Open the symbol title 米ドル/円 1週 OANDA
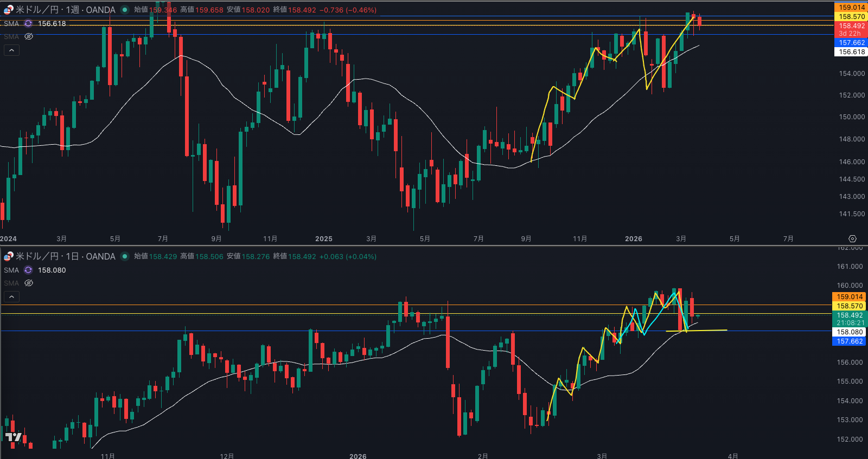Image resolution: width=868 pixels, height=459 pixels. coord(65,10)
